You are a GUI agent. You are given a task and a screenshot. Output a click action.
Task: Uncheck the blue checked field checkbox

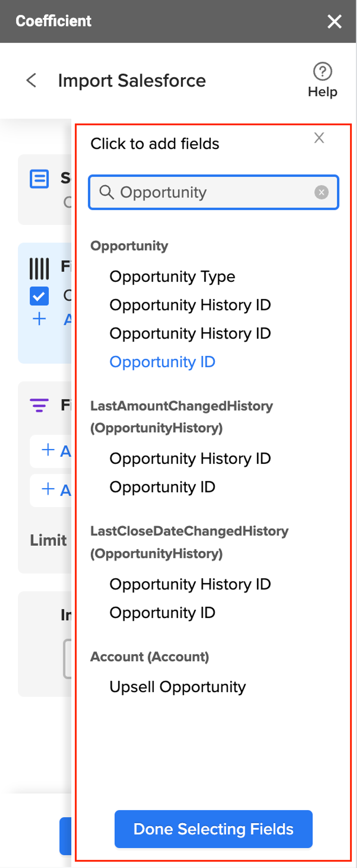click(x=40, y=296)
